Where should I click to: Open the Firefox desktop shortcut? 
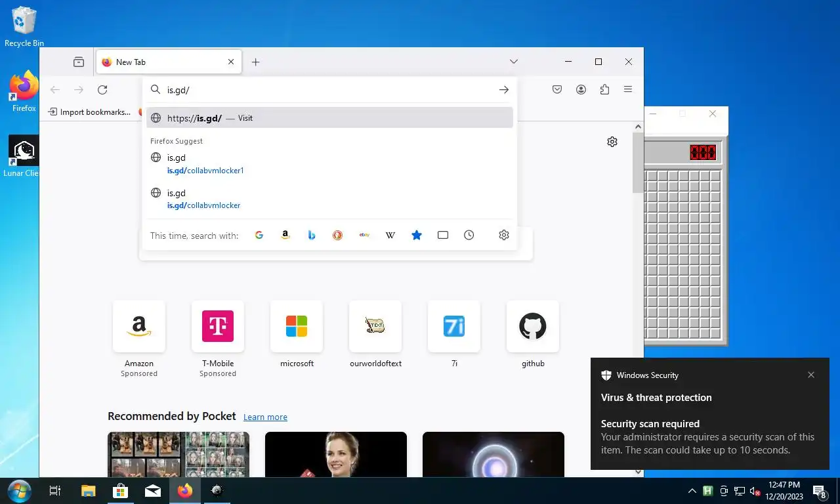coord(24,91)
